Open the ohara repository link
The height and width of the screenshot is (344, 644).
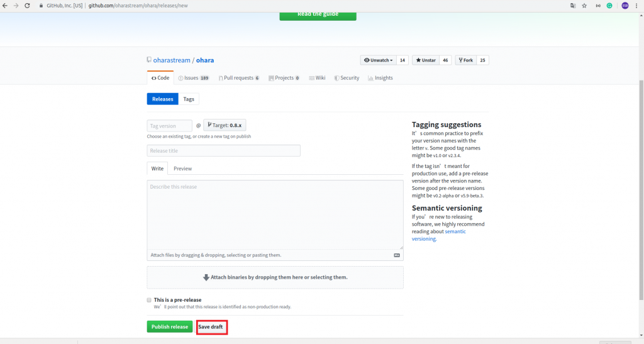pyautogui.click(x=205, y=60)
